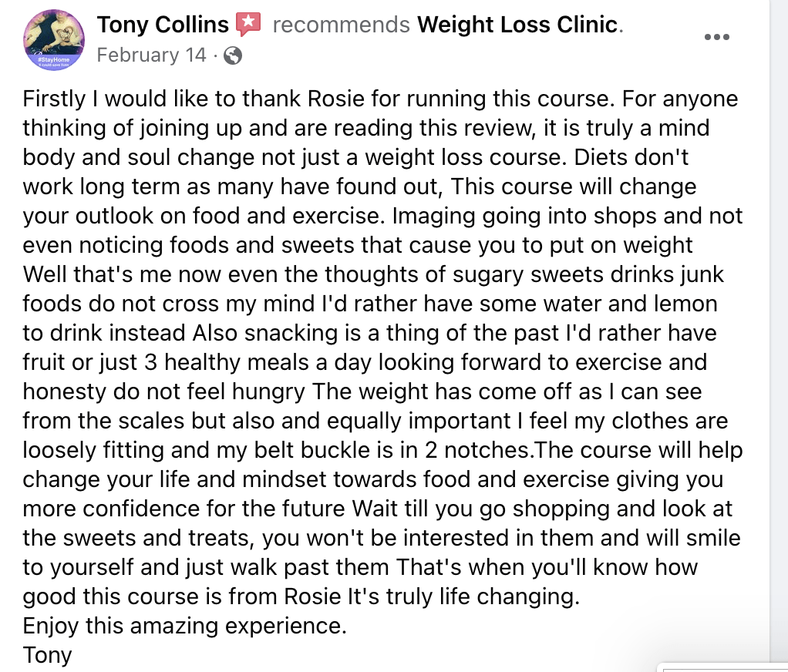This screenshot has height=672, width=788.
Task: Click the globe Public audience icon
Action: [x=233, y=55]
